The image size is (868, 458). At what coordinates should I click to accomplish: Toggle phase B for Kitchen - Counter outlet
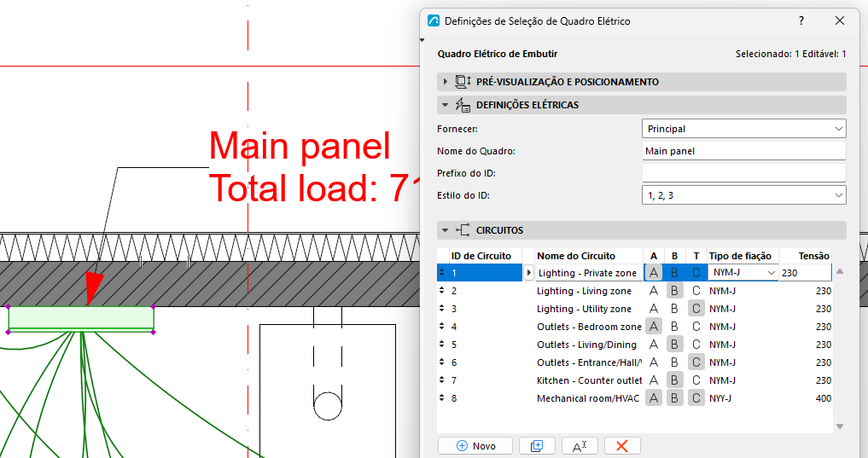(x=674, y=380)
